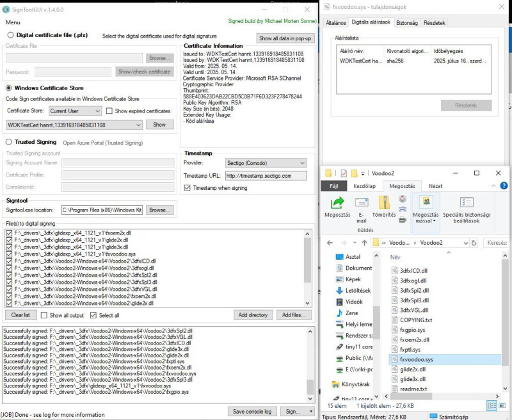Select Trusted Signing radio button
512x420 pixels.
9,142
